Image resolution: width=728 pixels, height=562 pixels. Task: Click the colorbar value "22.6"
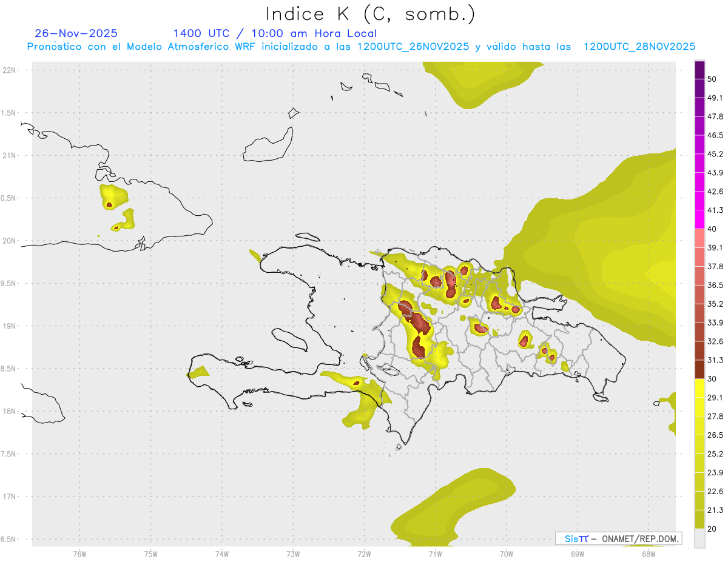tap(715, 492)
